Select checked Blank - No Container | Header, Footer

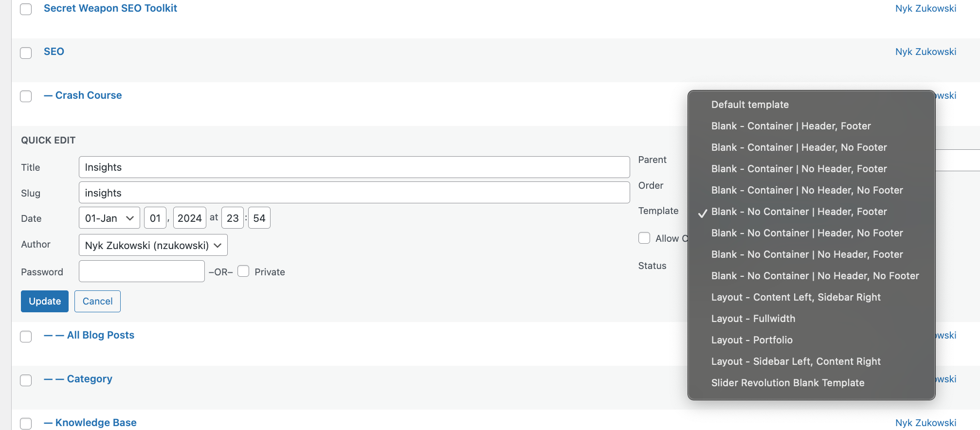tap(812, 212)
